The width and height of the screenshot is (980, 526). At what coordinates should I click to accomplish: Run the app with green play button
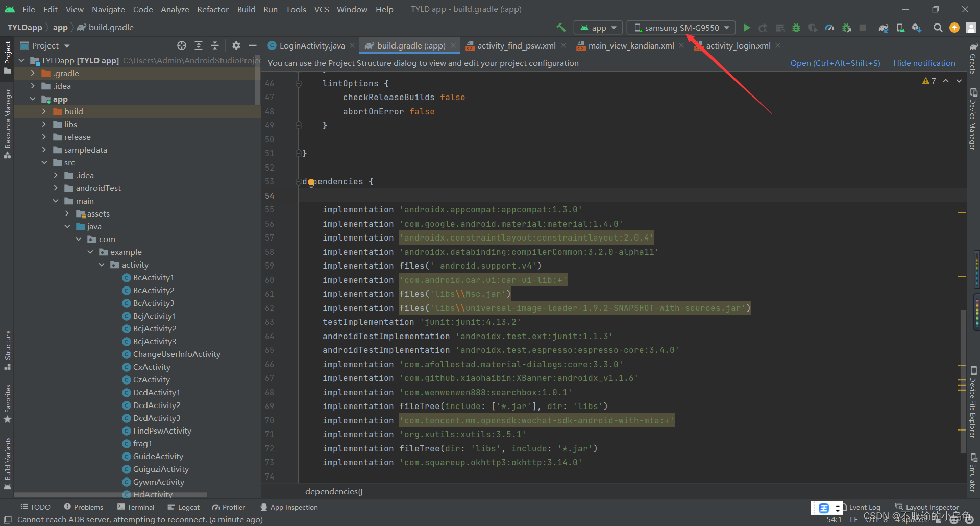click(x=747, y=28)
